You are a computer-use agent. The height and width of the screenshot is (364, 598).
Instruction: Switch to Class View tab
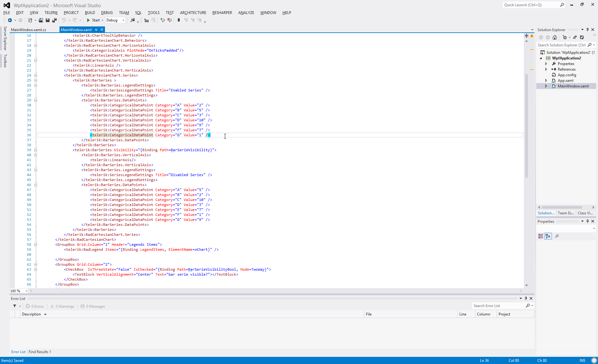pos(585,213)
